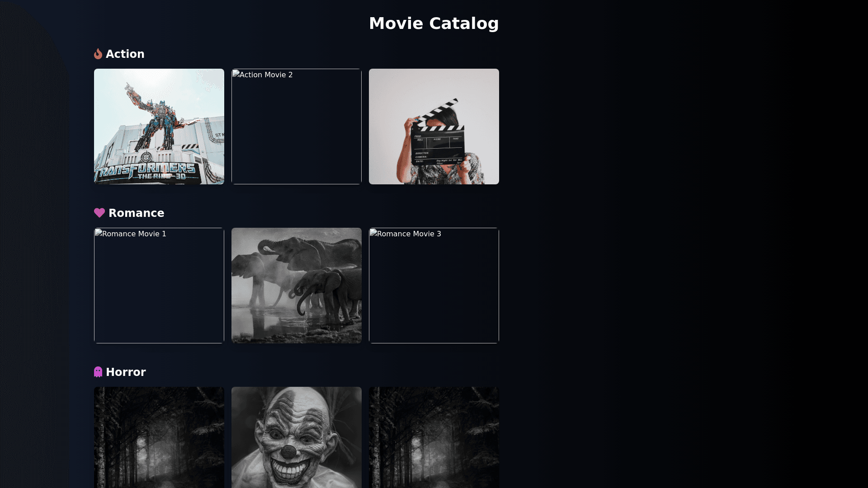Click the ghost icon beside Horror

[98, 372]
